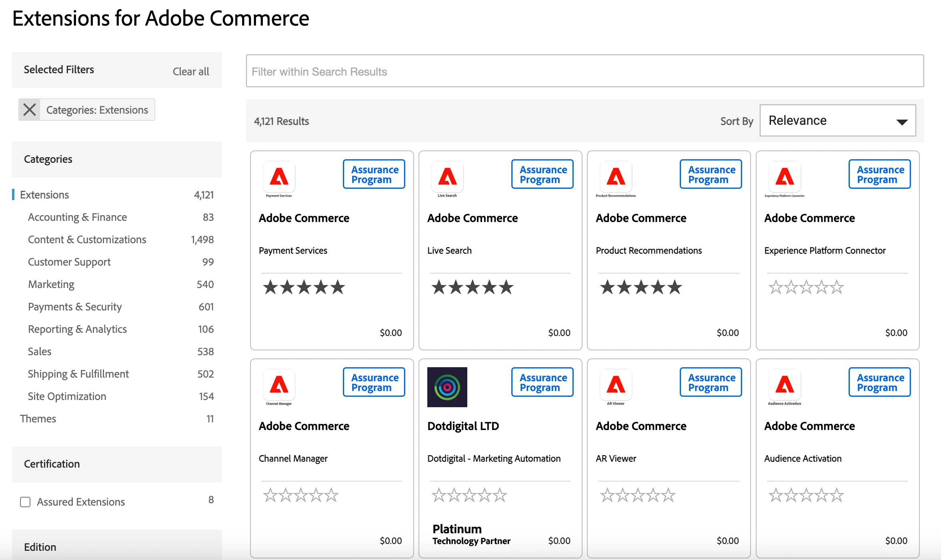
Task: Click the Dotdigital LTD vendor name
Action: coord(463,426)
